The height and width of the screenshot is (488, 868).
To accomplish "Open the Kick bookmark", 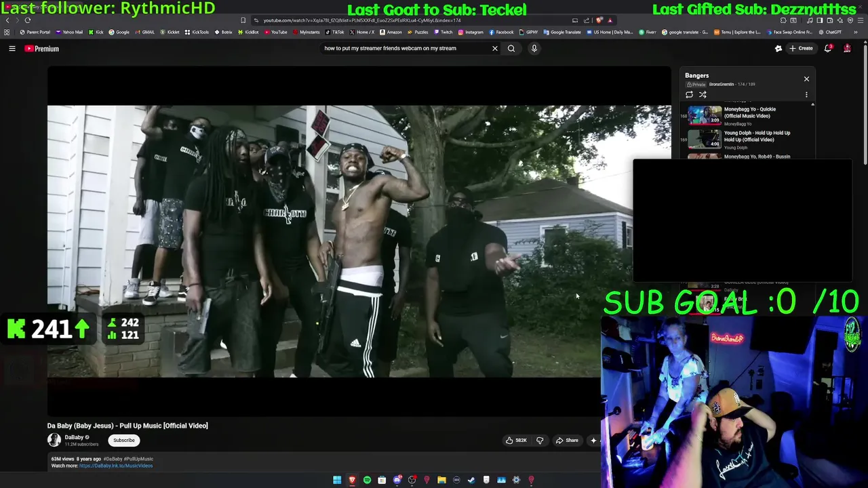I will pos(96,32).
